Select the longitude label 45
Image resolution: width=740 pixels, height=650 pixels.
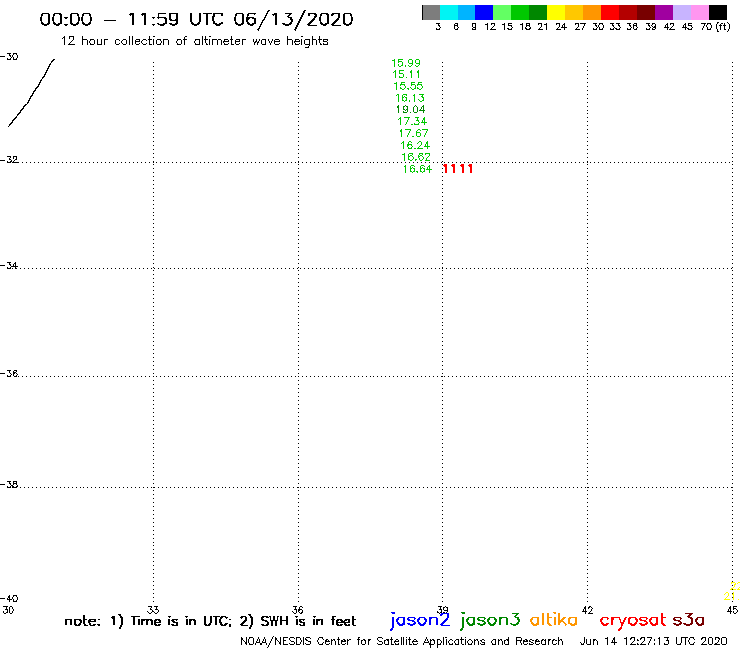(732, 610)
